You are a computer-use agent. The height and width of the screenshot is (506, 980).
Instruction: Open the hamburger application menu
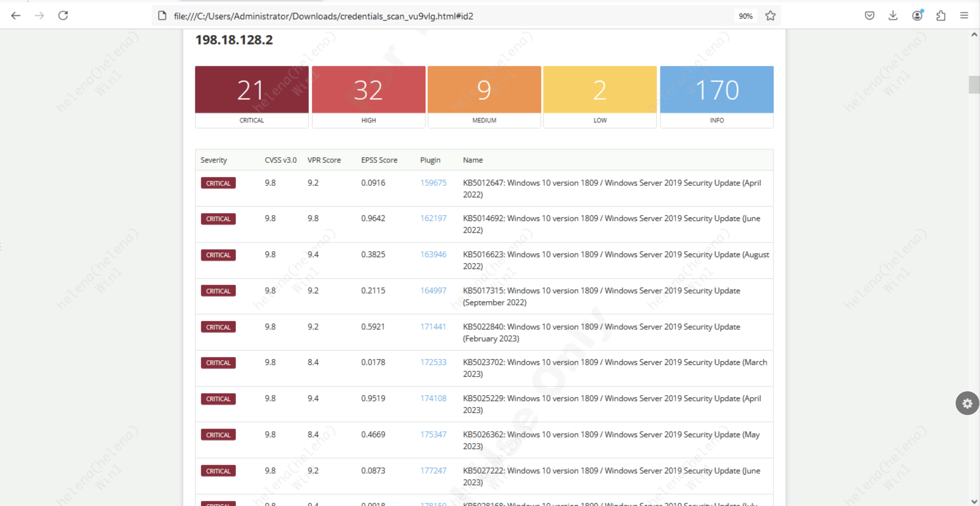pyautogui.click(x=964, y=16)
